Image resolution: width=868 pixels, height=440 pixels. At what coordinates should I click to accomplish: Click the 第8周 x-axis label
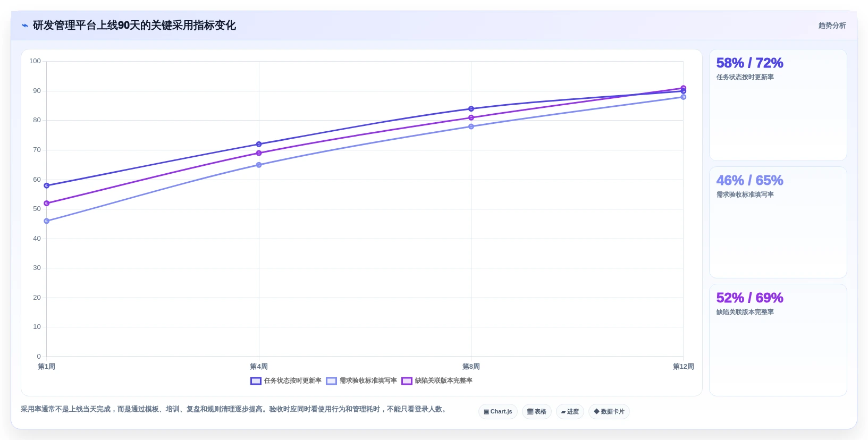click(471, 367)
